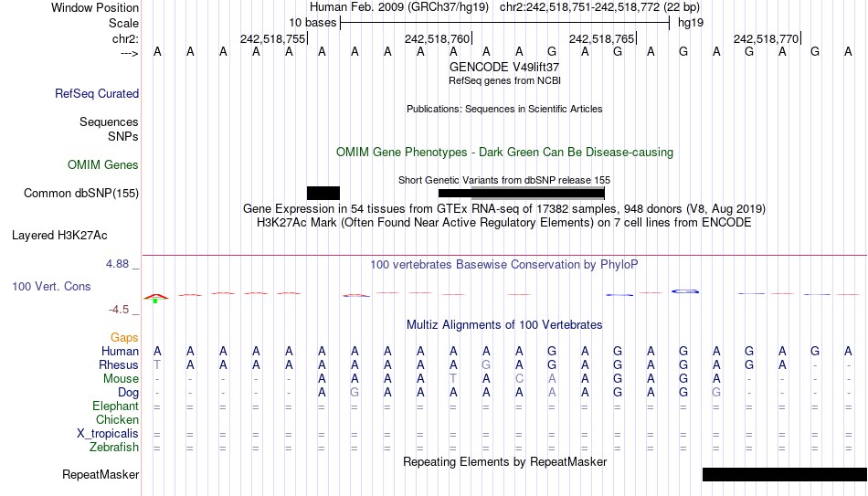Screen dimensions: 868x496
Task: Click 100 vertebrates Basewise Conservation title
Action: click(x=504, y=265)
